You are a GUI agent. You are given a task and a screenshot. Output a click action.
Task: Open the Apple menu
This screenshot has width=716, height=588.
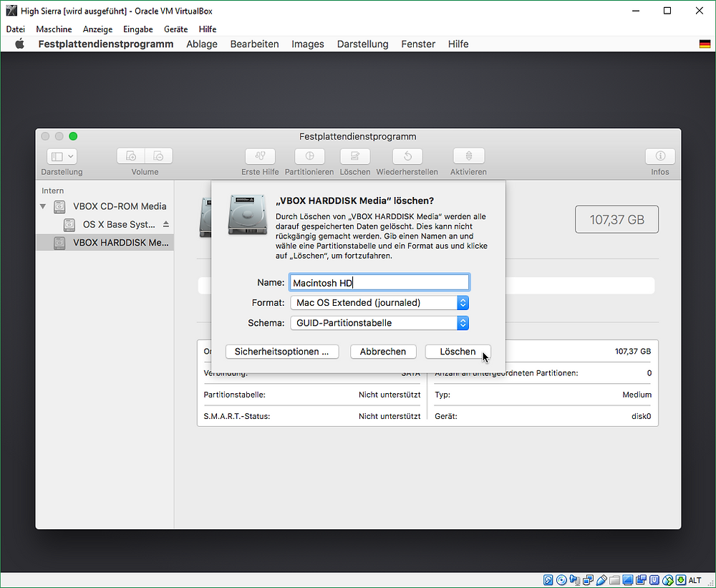click(x=19, y=44)
